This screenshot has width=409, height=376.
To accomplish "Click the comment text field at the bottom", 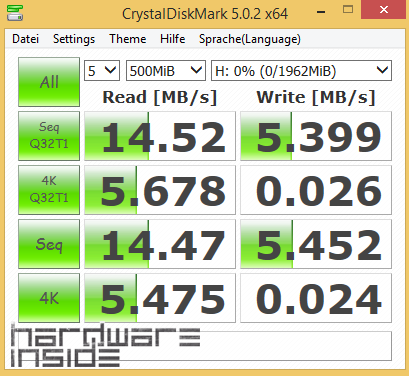I will click(x=205, y=346).
